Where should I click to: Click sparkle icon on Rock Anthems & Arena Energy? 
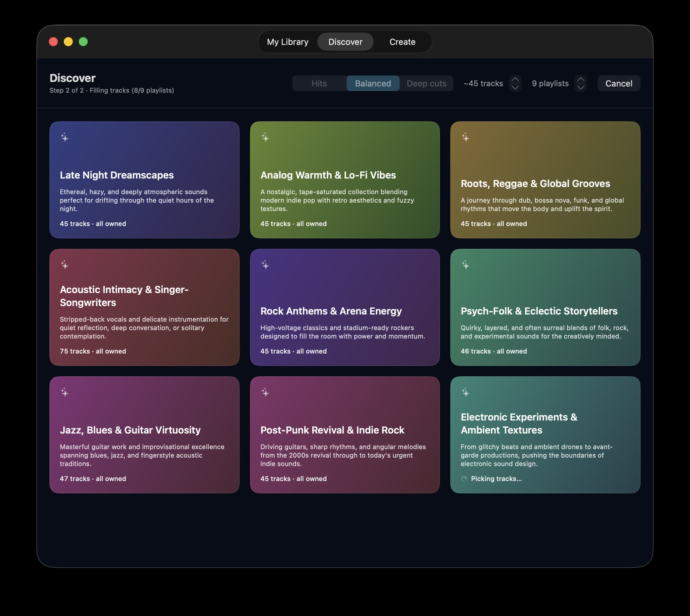click(265, 265)
